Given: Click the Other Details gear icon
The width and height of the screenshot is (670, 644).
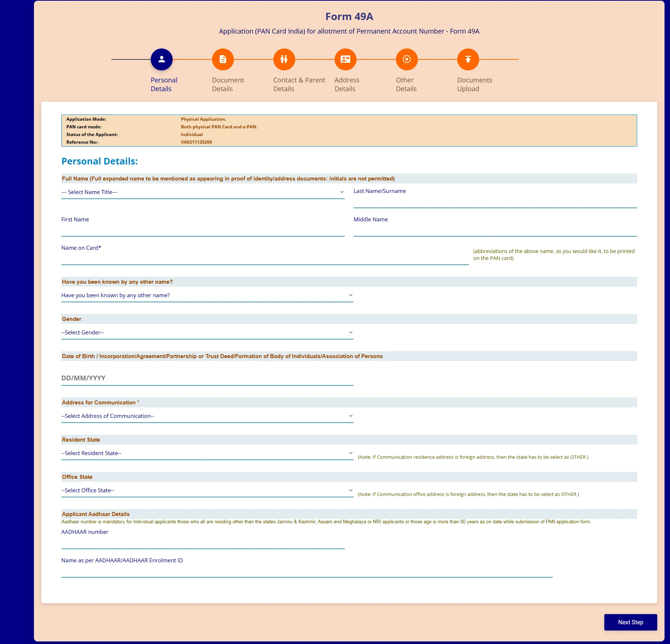Looking at the screenshot, I should 407,59.
